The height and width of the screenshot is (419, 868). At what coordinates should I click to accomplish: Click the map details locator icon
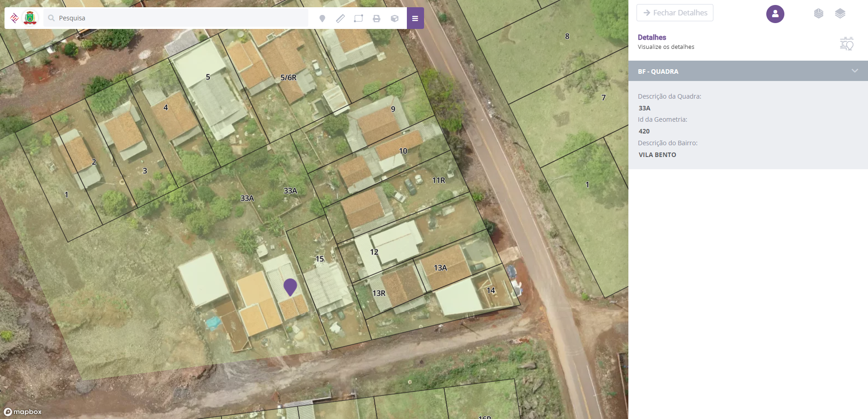pos(847,43)
